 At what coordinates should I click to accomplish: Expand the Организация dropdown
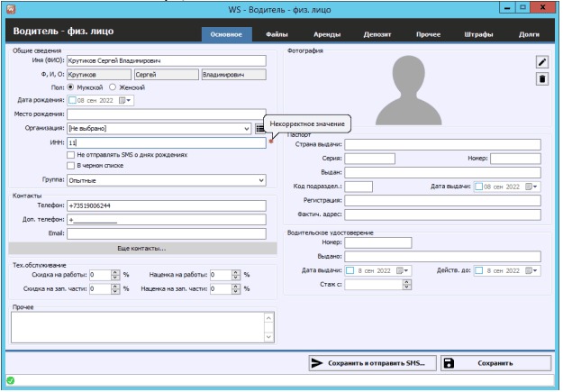(x=247, y=129)
